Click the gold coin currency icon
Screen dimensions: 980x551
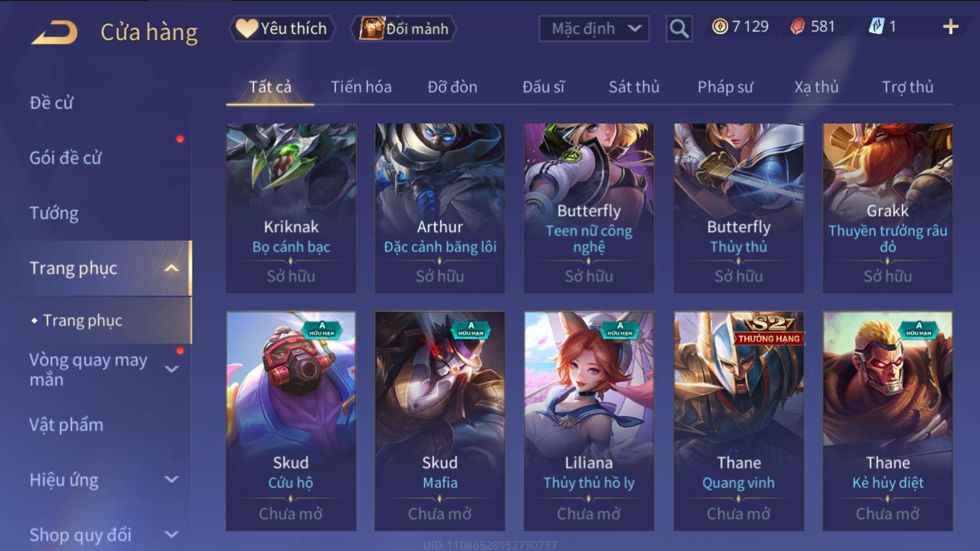719,26
